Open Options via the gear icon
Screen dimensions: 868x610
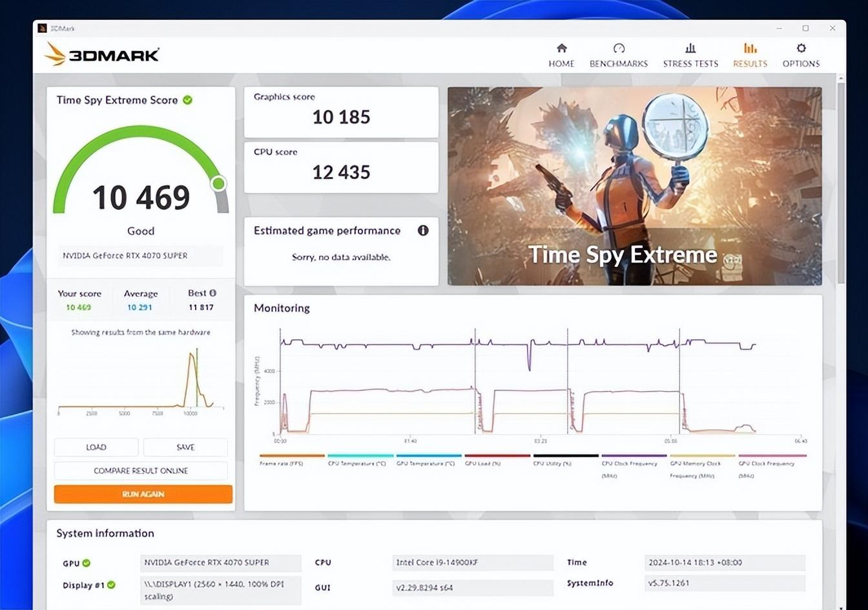tap(801, 48)
